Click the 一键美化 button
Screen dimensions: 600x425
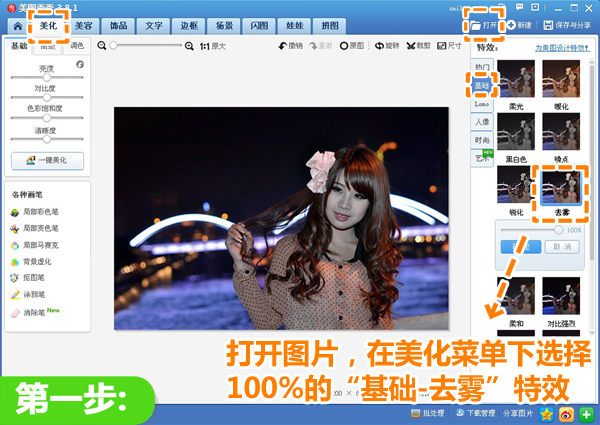47,161
